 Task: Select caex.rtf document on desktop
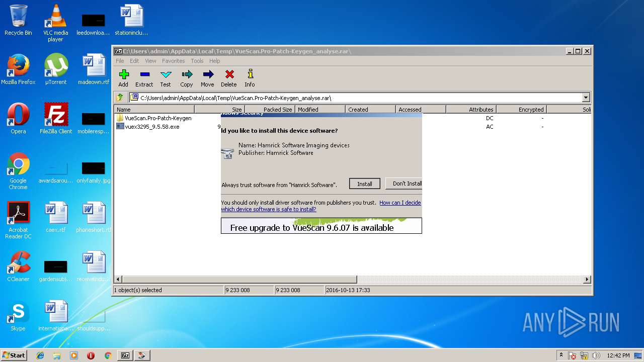click(x=55, y=217)
